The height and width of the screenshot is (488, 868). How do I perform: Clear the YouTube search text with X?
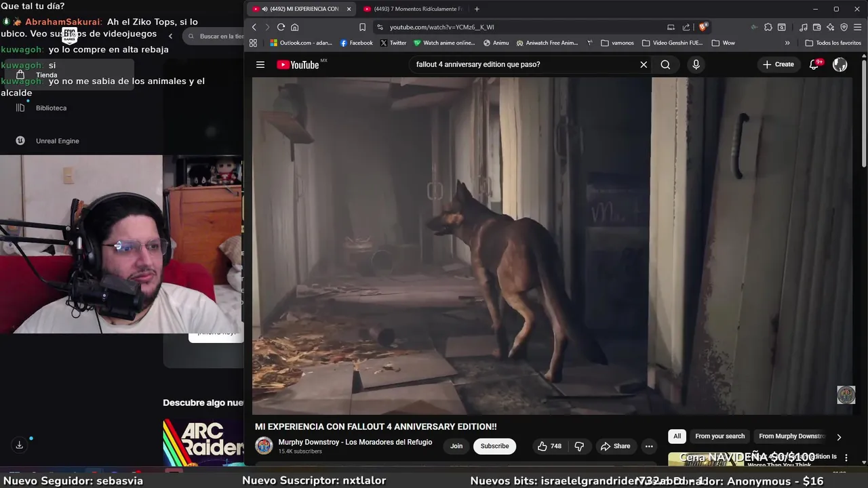pos(644,64)
